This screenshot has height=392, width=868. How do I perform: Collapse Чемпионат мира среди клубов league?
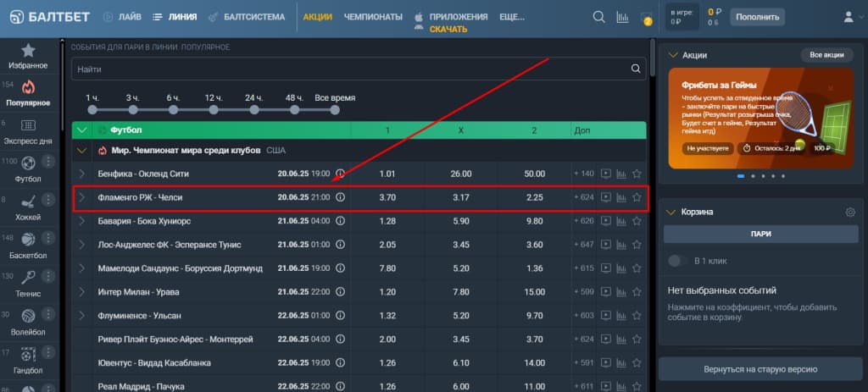(82, 151)
